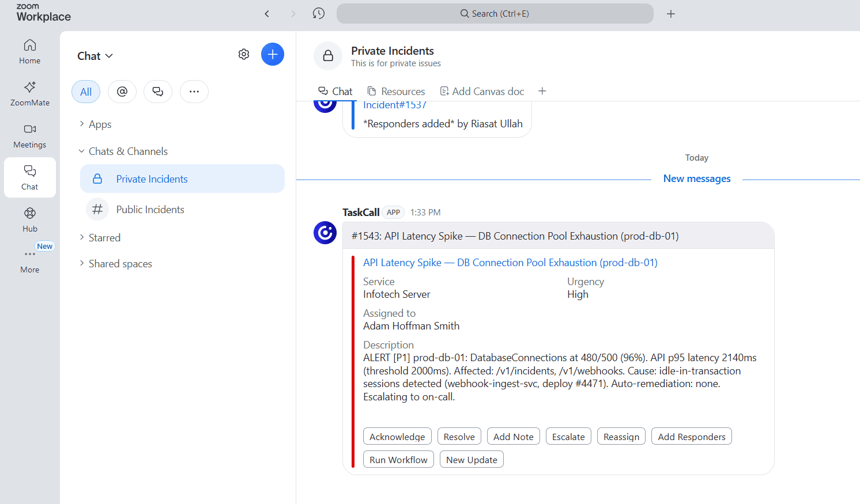Add a new tab with plus icon
The height and width of the screenshot is (504, 860).
pos(542,91)
